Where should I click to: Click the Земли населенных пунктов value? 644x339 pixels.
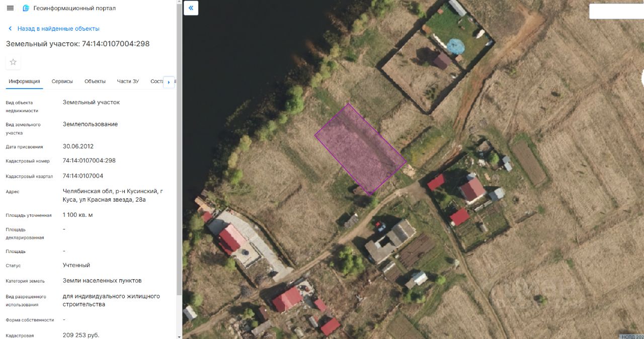pos(102,281)
